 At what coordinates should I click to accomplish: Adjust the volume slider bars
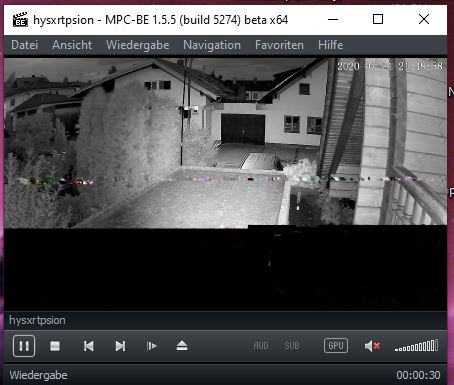click(x=416, y=346)
